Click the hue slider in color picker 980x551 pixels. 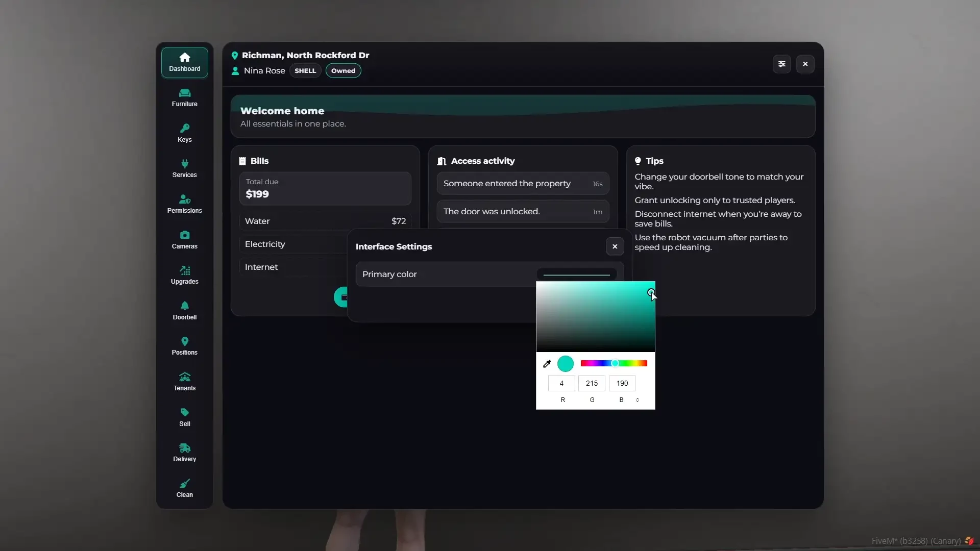tap(614, 363)
